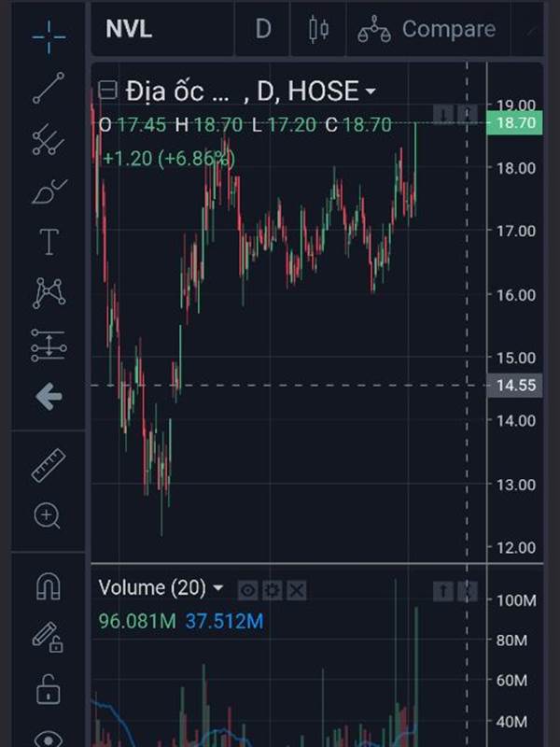Image resolution: width=560 pixels, height=747 pixels.
Task: Toggle lock all drawing tools
Action: (x=49, y=689)
